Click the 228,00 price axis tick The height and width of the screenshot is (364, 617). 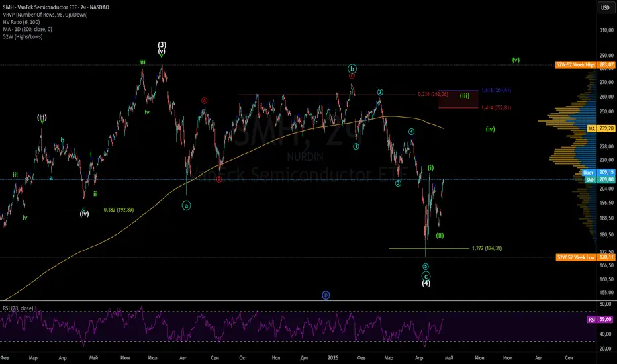point(606,146)
